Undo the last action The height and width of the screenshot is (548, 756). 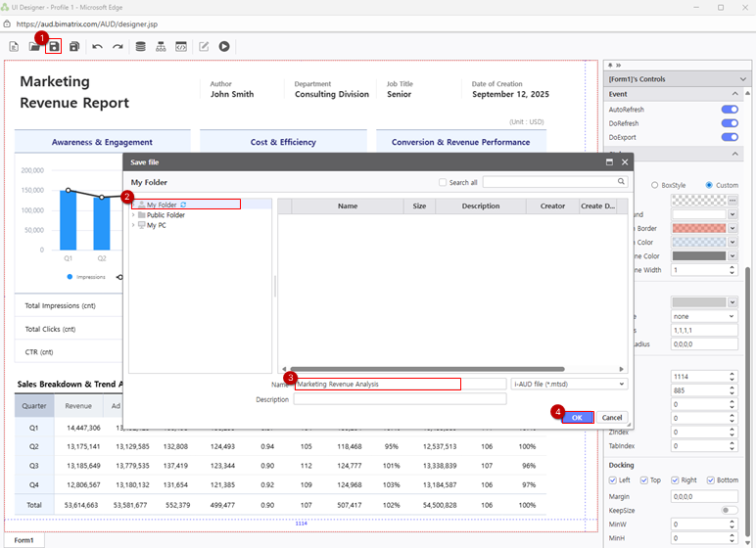point(97,46)
